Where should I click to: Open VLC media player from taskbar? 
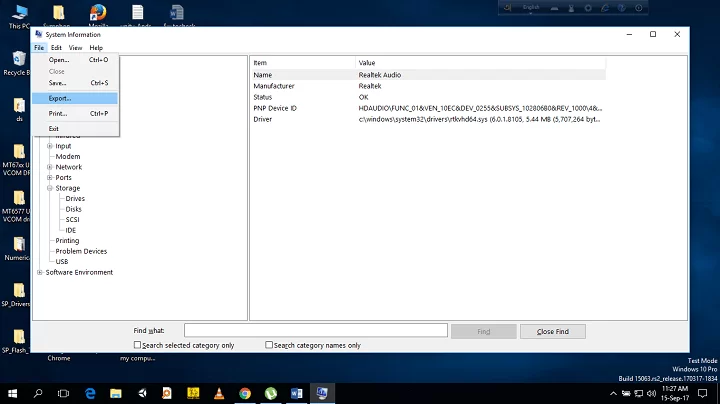tap(219, 393)
